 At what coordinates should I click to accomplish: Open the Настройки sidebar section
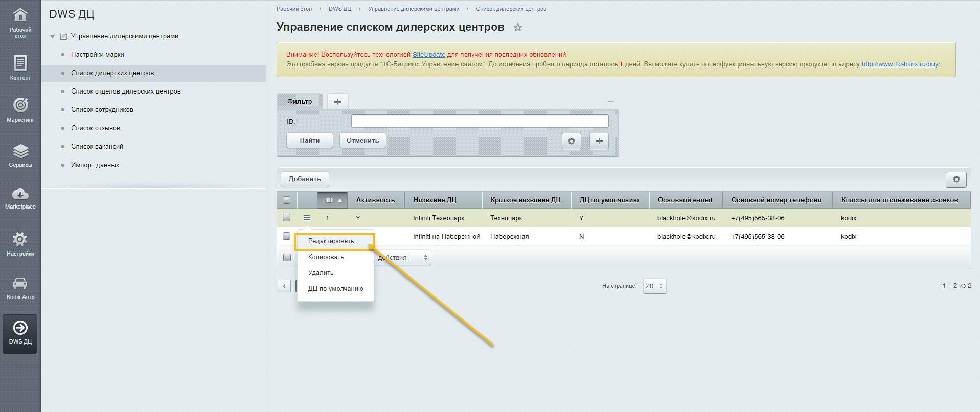click(x=20, y=244)
